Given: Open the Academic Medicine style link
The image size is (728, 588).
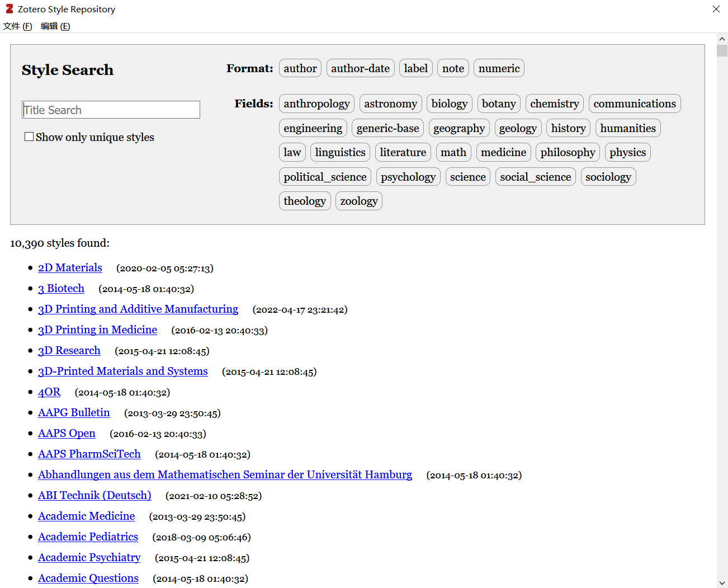Looking at the screenshot, I should [x=86, y=516].
